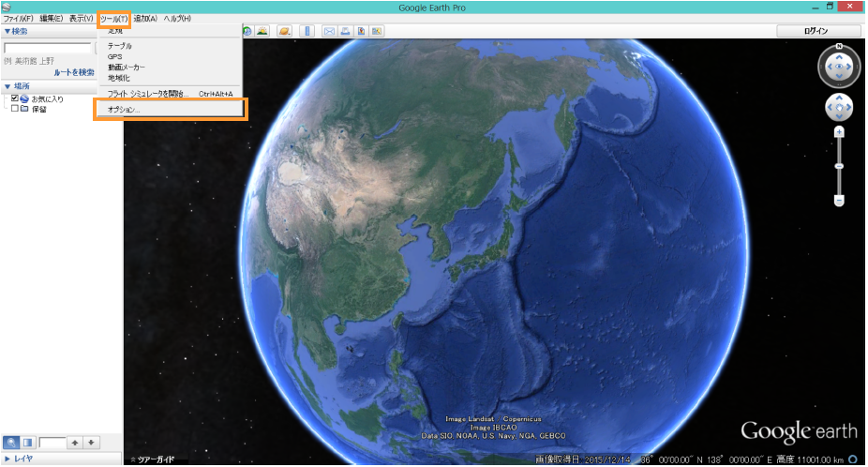Select オプション... from the tools menu
Viewport: 868px width, 467px height.
point(171,110)
